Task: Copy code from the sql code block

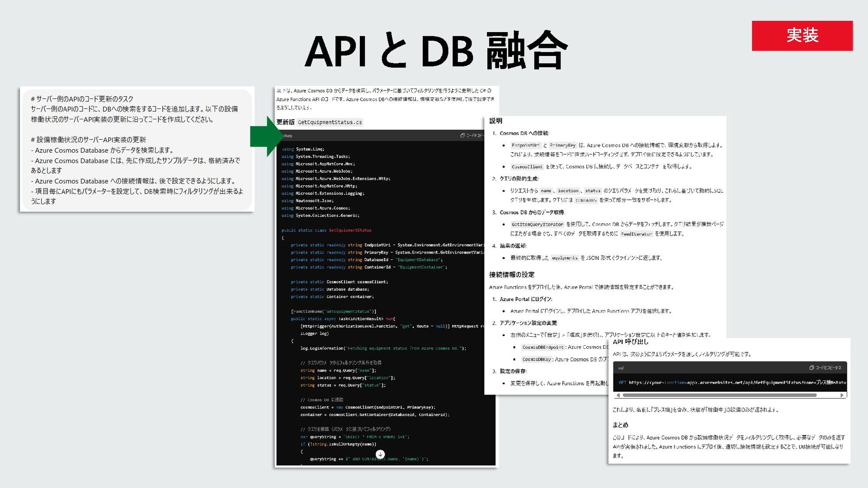Action: (825, 368)
